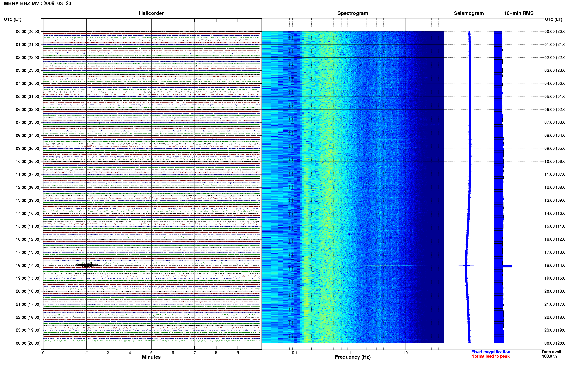
Task: Click the left '02:00 (22:00)' time label
Action: [28, 58]
